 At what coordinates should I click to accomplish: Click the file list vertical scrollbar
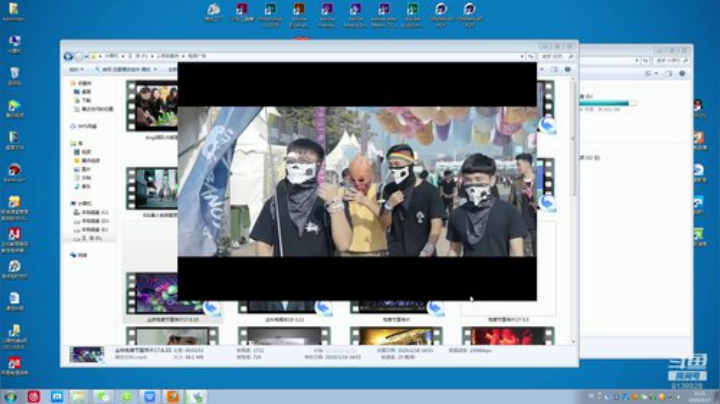click(x=573, y=211)
